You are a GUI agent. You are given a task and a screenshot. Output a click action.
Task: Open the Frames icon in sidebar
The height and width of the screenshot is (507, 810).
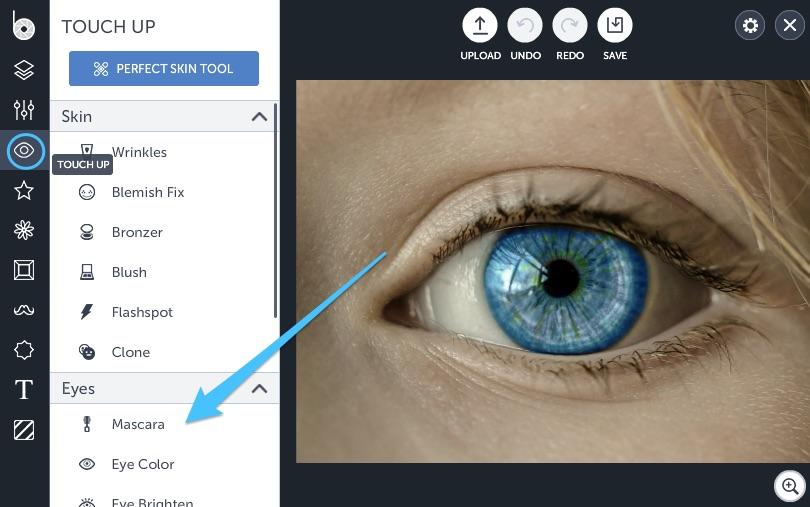(24, 270)
